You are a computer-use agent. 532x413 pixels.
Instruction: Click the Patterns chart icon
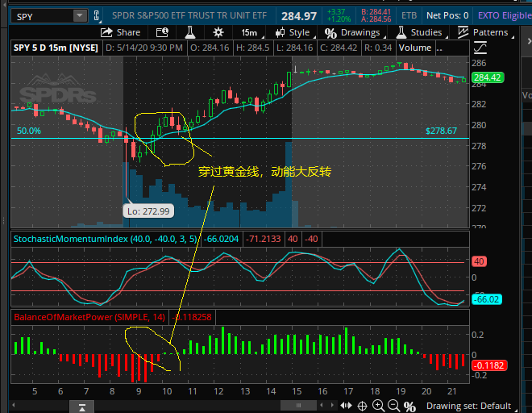pyautogui.click(x=463, y=32)
